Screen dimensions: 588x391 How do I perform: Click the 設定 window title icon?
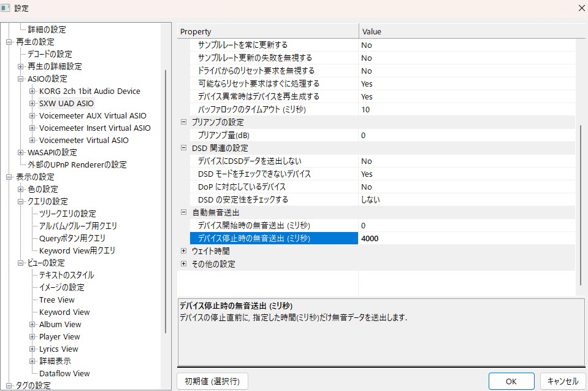[x=7, y=9]
